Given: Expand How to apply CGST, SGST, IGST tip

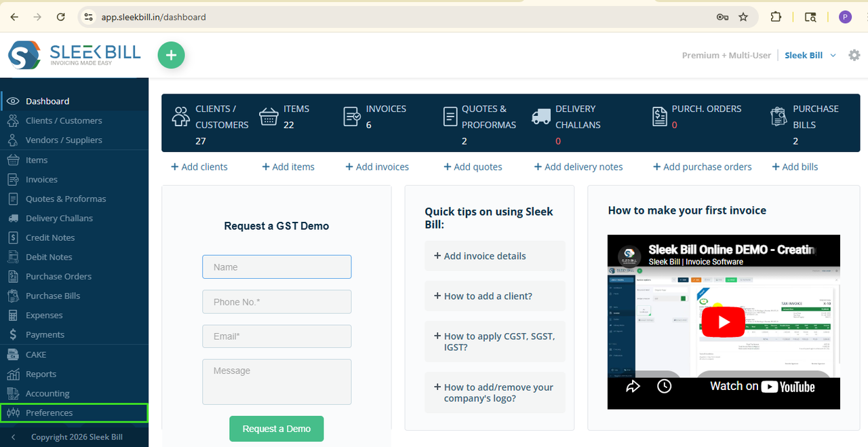Looking at the screenshot, I should [495, 341].
